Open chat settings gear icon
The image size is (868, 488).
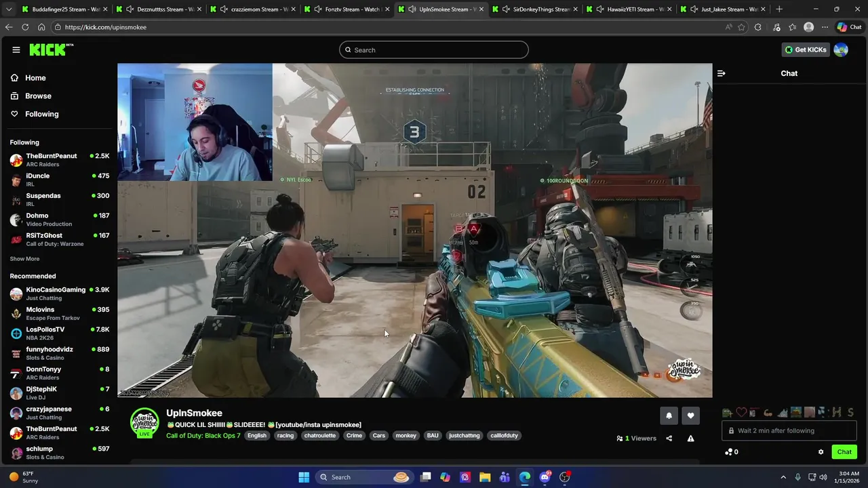[x=821, y=452]
